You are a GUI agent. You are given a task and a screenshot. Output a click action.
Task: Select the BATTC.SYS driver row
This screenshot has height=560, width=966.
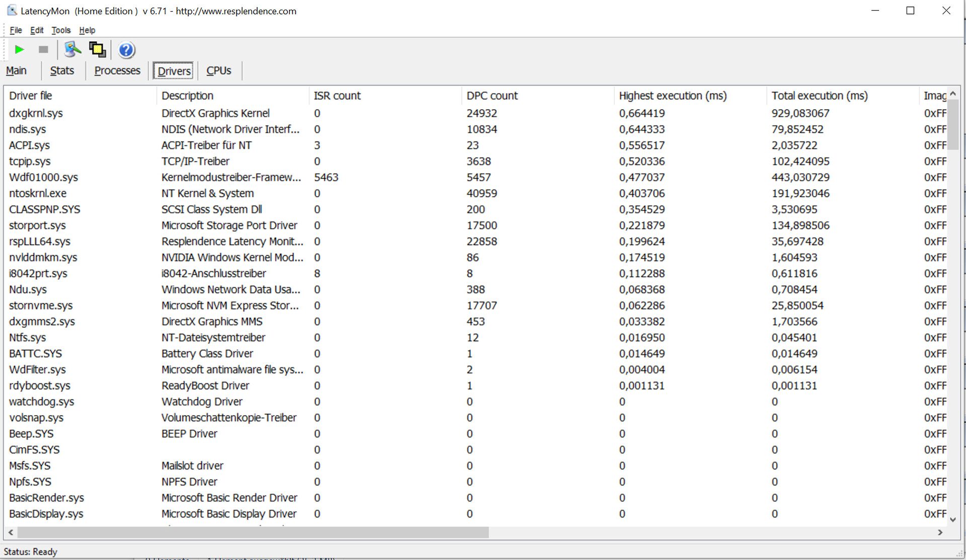point(476,354)
